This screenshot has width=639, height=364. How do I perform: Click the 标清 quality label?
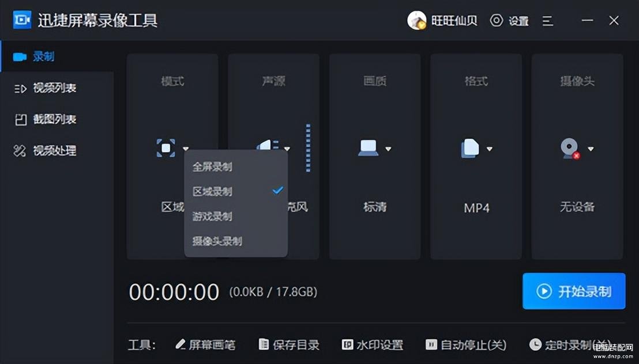click(x=375, y=207)
